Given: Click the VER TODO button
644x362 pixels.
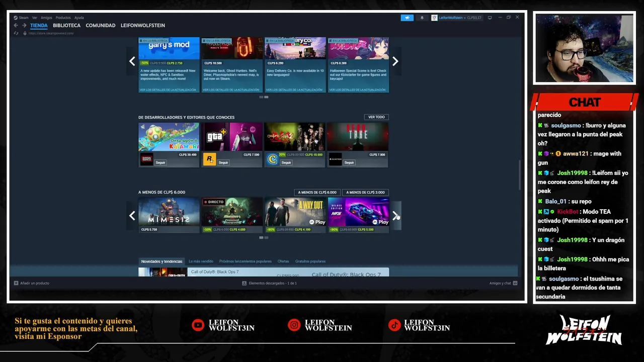Looking at the screenshot, I should [376, 117].
